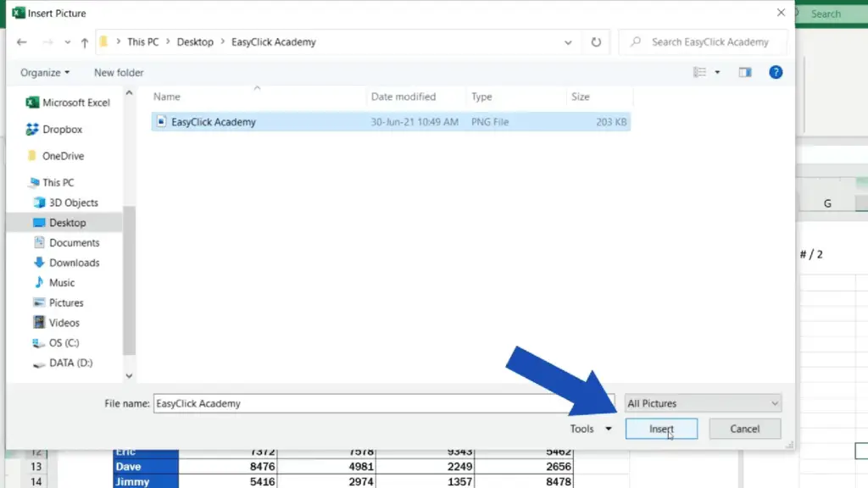
Task: Click cell with value 2249
Action: coord(426,467)
